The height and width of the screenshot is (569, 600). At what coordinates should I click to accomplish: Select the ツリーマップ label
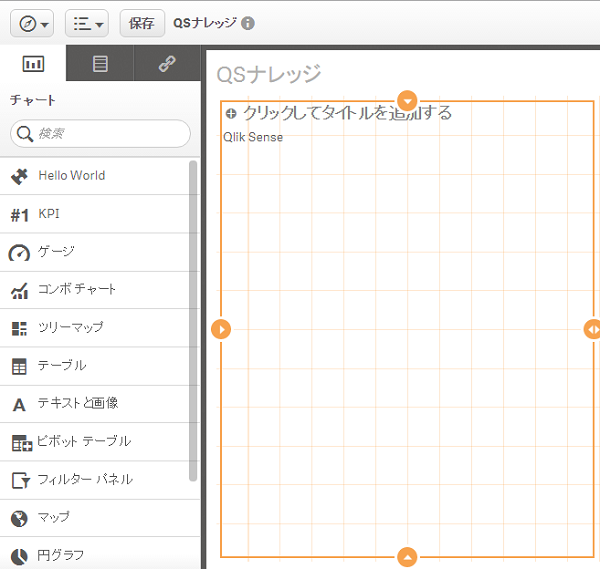(71, 327)
